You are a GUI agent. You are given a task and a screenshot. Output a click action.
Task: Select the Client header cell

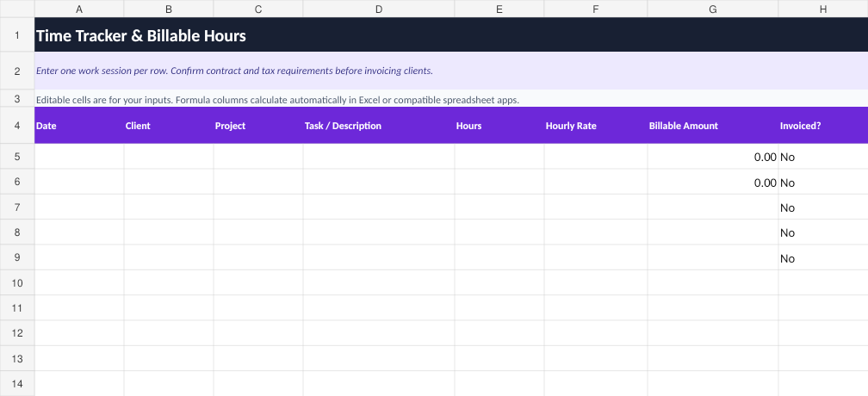click(169, 126)
